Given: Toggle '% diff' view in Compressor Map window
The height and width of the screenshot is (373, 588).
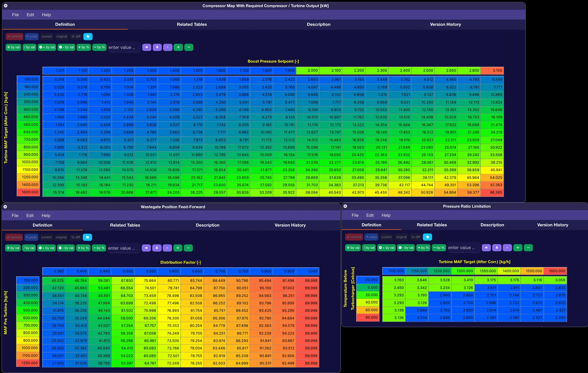Looking at the screenshot, I should pyautogui.click(x=76, y=37).
